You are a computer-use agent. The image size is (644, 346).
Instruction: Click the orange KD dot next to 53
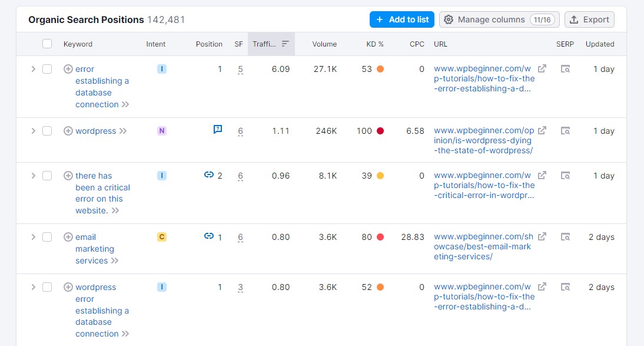click(380, 69)
